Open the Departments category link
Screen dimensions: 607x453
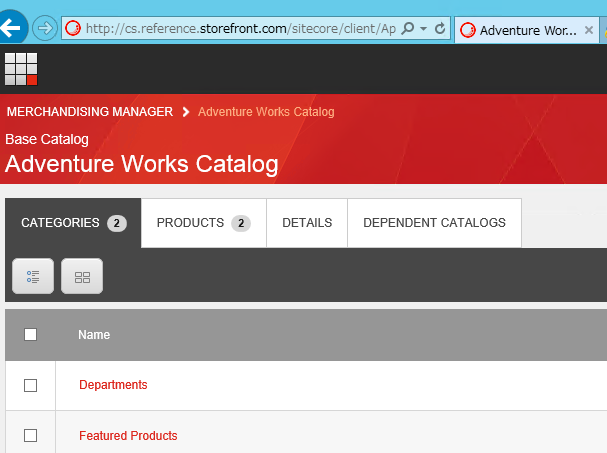click(x=113, y=384)
